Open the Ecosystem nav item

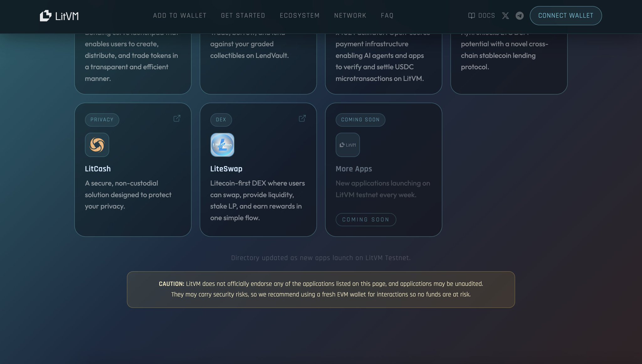click(x=300, y=16)
